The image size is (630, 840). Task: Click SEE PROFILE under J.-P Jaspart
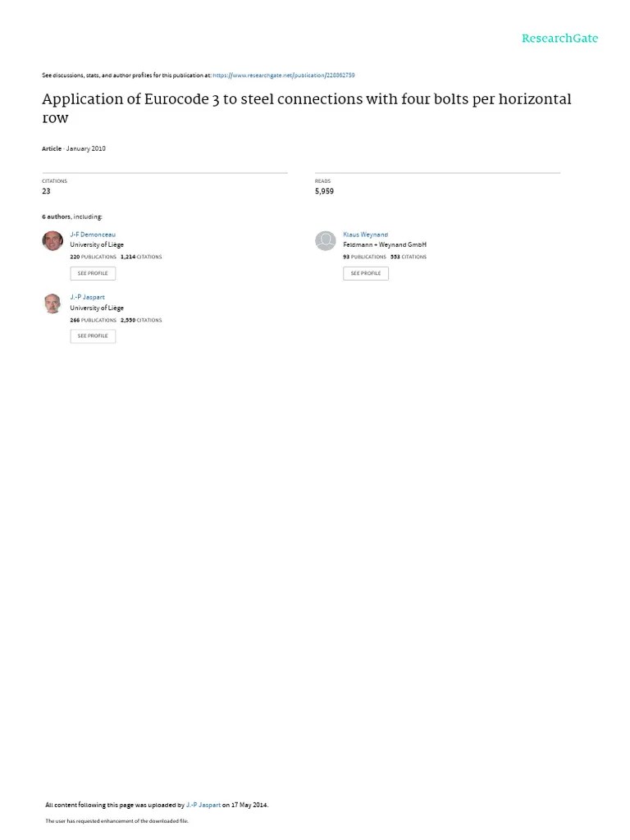coord(93,336)
